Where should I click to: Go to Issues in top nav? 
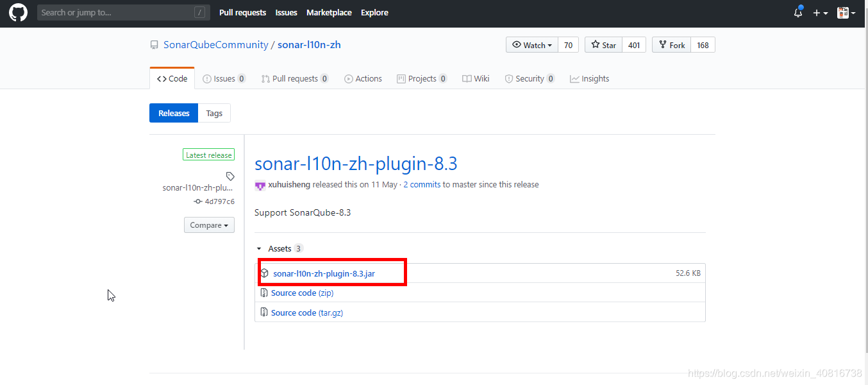point(286,12)
